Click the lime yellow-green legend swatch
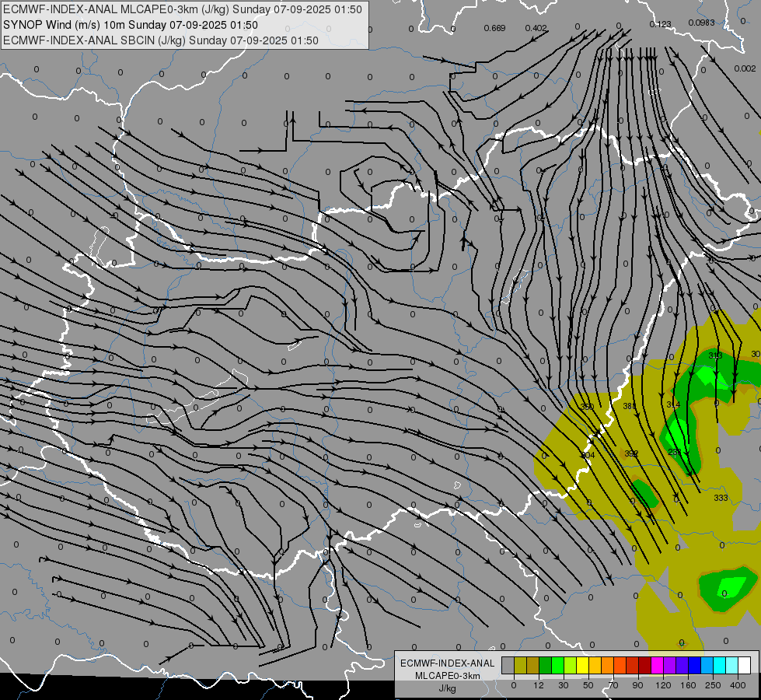 571,665
